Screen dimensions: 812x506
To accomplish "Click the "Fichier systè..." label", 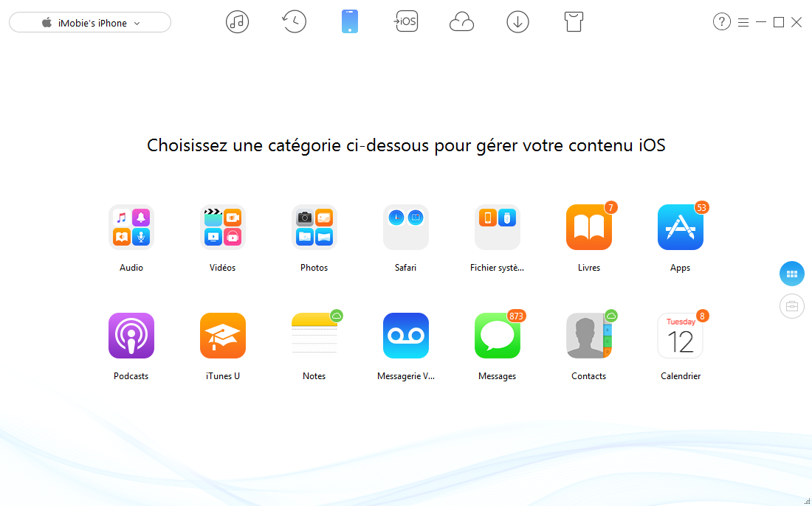I will click(x=497, y=268).
